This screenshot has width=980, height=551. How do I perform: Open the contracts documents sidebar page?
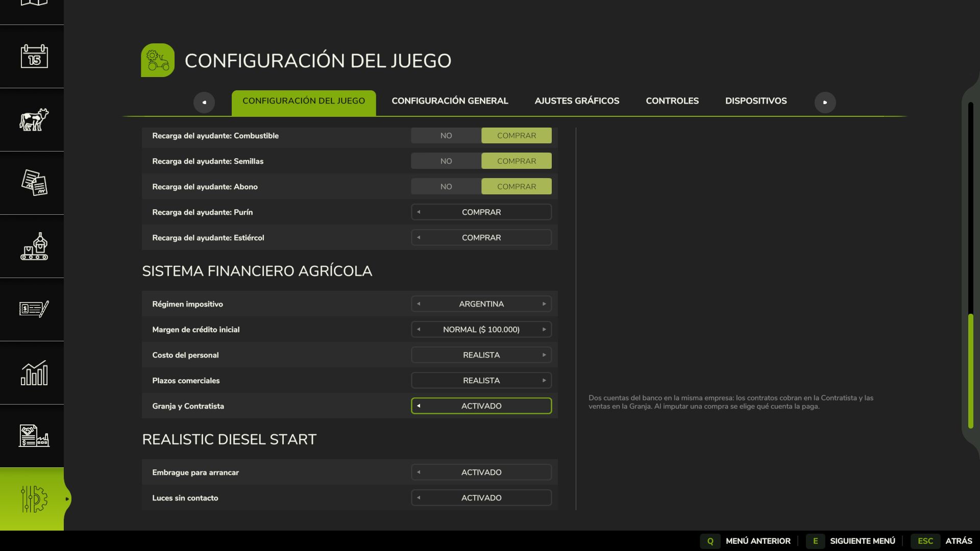click(34, 183)
